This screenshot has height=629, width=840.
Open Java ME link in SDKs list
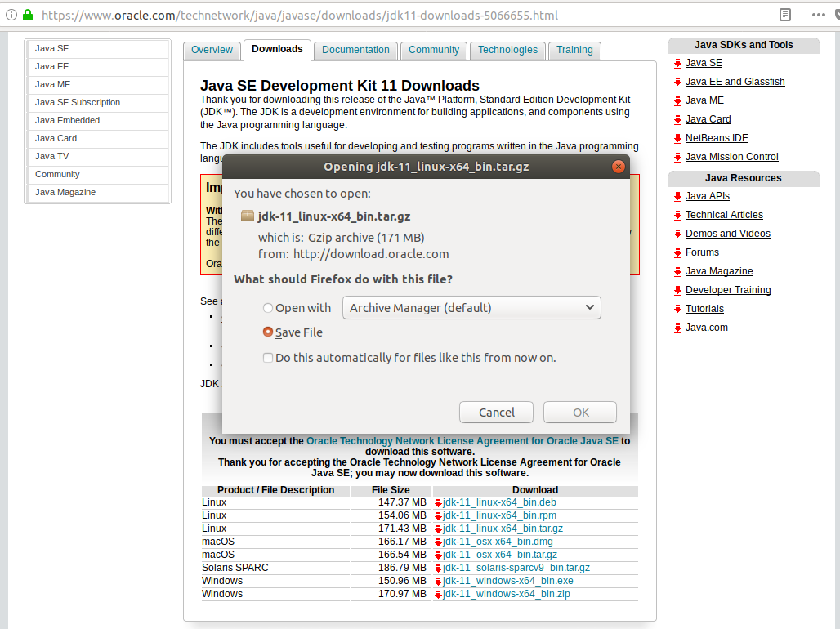point(704,100)
